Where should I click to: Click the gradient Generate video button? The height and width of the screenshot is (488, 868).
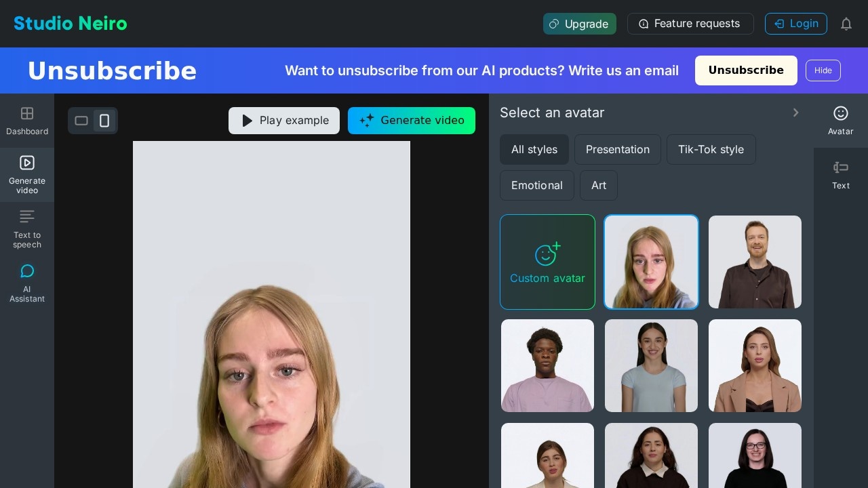pos(412,121)
